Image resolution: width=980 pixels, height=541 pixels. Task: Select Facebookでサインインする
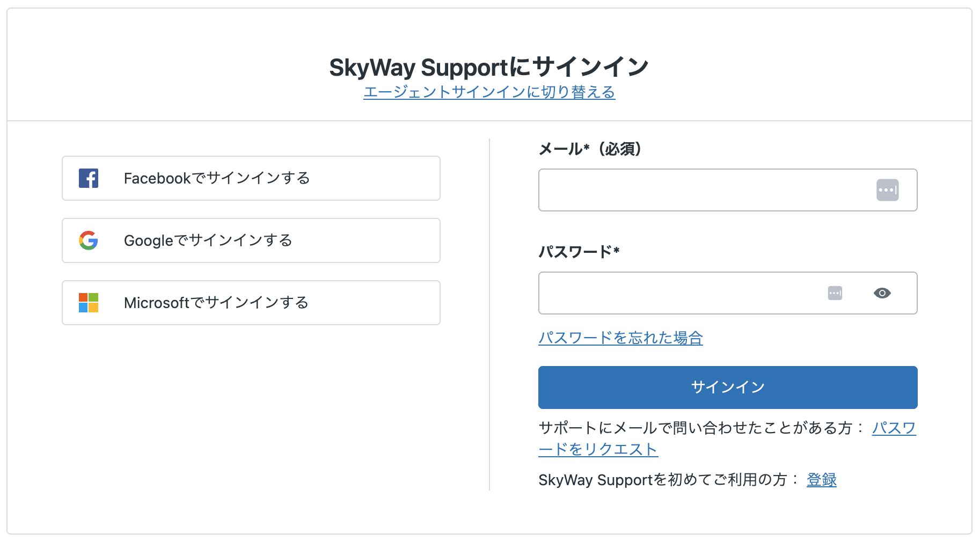[x=251, y=178]
